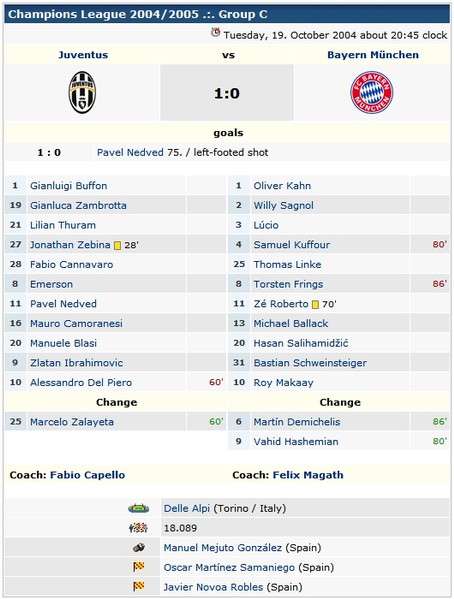Click the attendance crowd icon

point(138,528)
